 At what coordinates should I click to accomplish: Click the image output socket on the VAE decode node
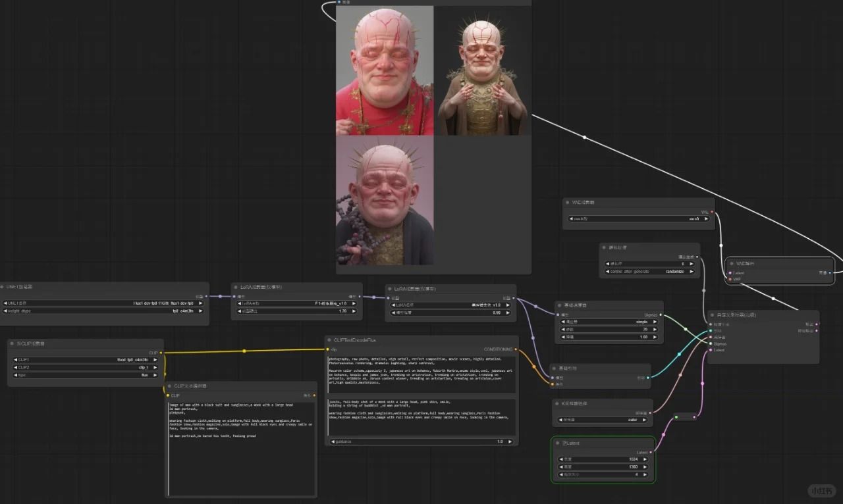(x=830, y=272)
